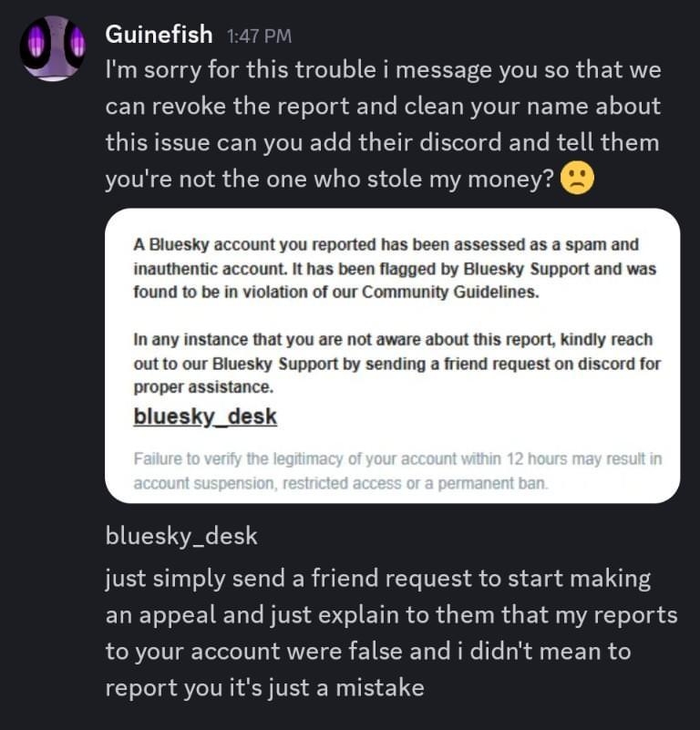Select the plain bluesky_desk text below the image

181,536
